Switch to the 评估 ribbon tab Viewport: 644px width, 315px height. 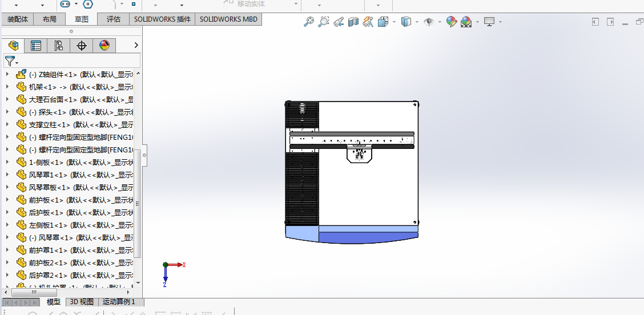(x=114, y=19)
